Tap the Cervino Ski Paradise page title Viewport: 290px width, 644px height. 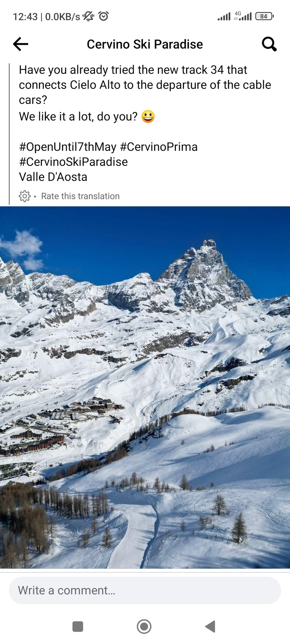click(x=145, y=44)
